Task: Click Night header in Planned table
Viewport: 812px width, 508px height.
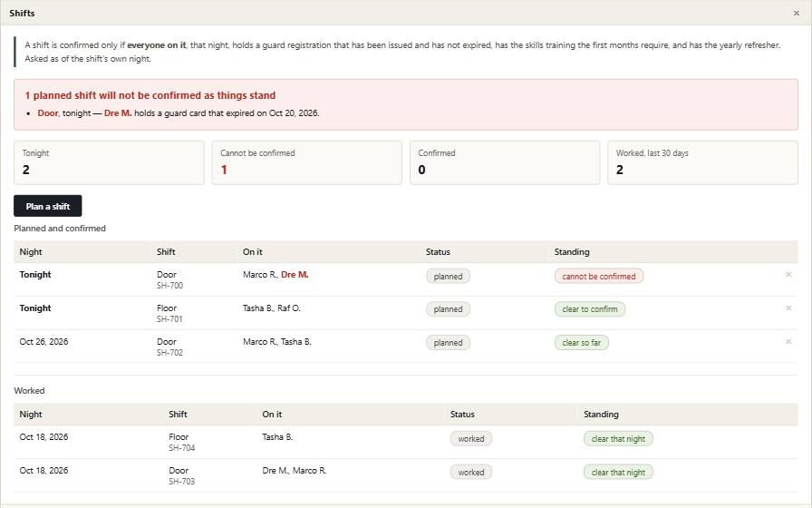Action: [x=31, y=252]
